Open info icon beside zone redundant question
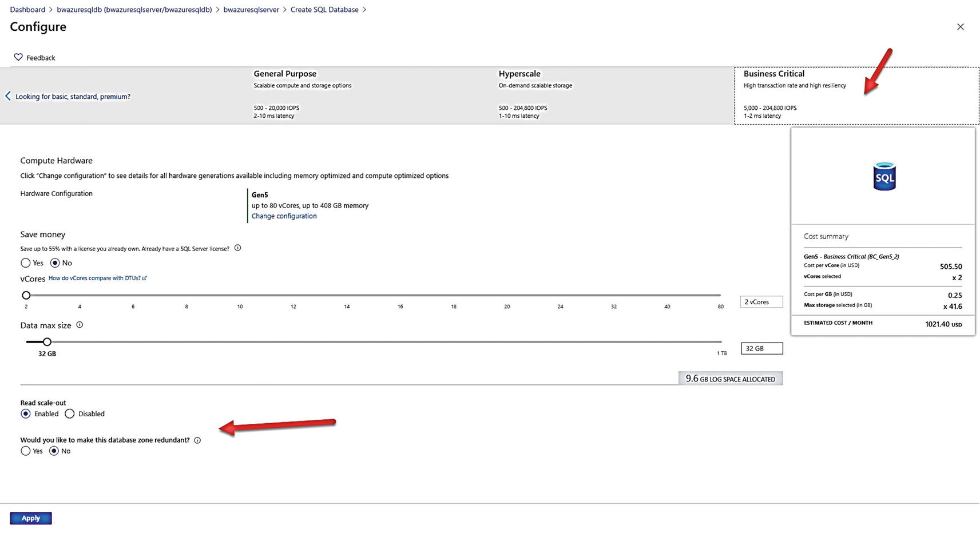This screenshot has width=980, height=533. pyautogui.click(x=197, y=440)
